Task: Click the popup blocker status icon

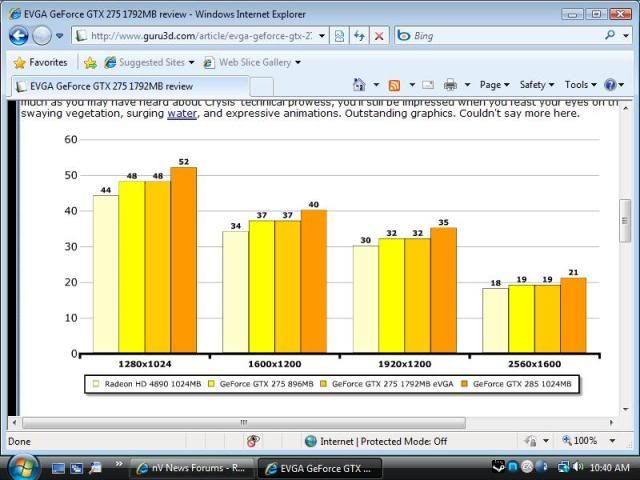Action: tap(253, 441)
